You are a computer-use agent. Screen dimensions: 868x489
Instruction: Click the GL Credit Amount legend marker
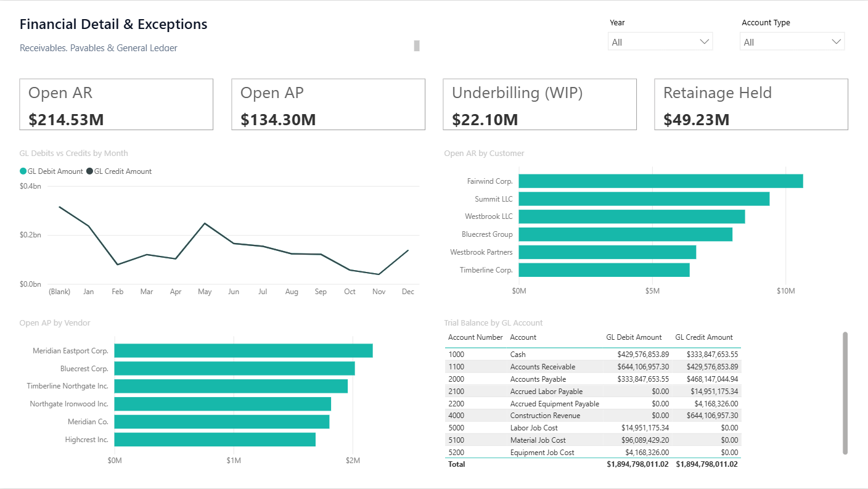point(89,171)
